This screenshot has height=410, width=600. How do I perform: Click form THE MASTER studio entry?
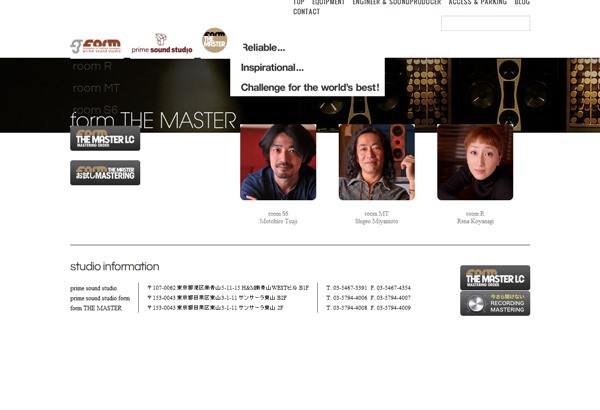coord(96,308)
